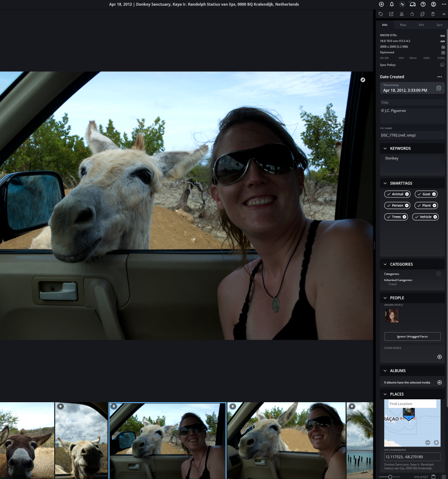Remove the Vehicle smart tag
This screenshot has height=479, width=448.
[x=435, y=217]
